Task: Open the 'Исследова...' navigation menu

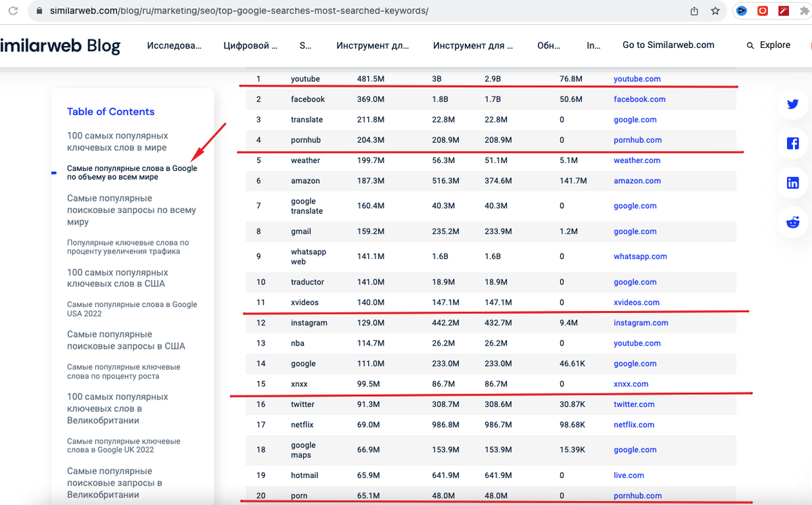Action: tap(175, 45)
